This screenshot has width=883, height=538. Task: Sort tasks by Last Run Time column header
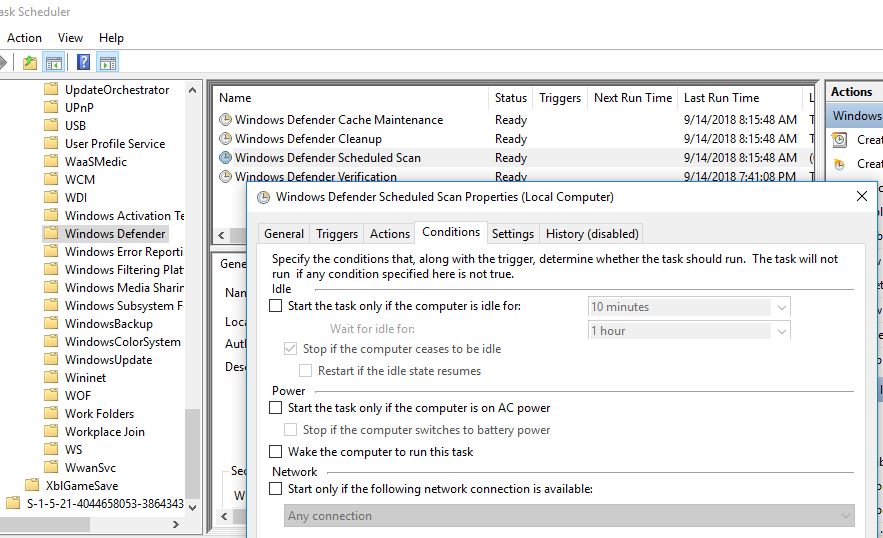[x=721, y=98]
